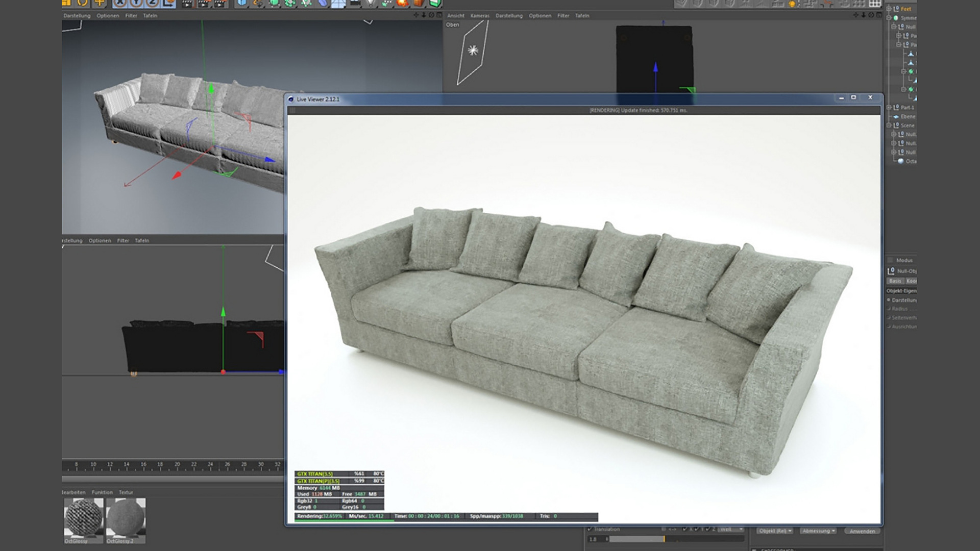Viewport: 980px width, 551px height.
Task: Click the cube primitive object icon
Action: pyautogui.click(x=242, y=3)
